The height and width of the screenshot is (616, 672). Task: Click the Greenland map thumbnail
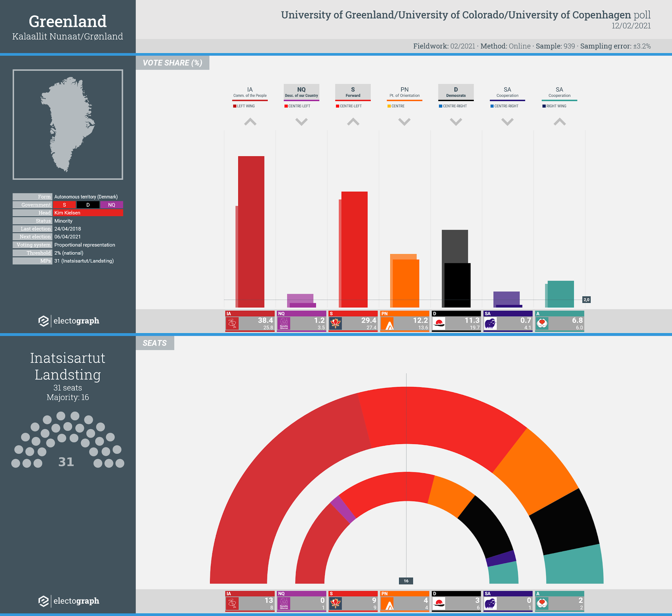pos(68,124)
